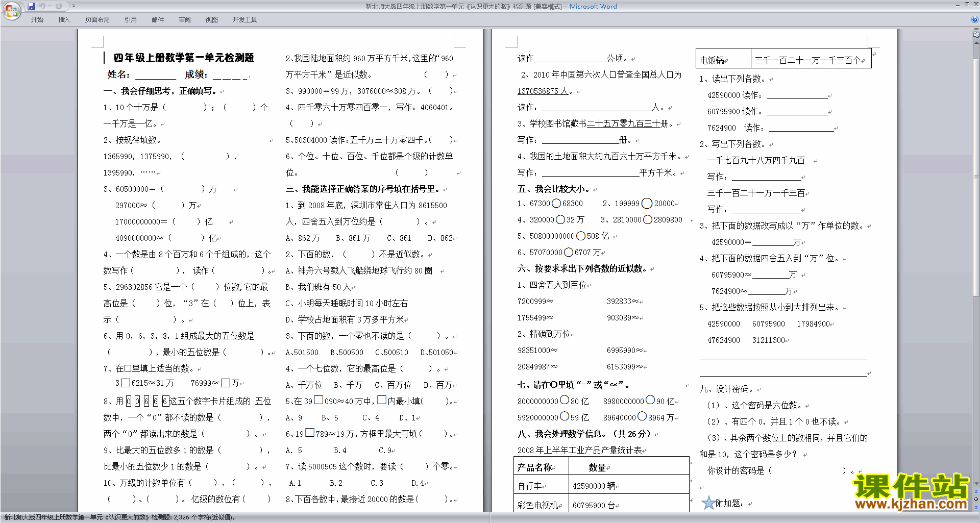This screenshot has height=523, width=980.
Task: Click the underlined number 1370536875 人
Action: pyautogui.click(x=543, y=91)
